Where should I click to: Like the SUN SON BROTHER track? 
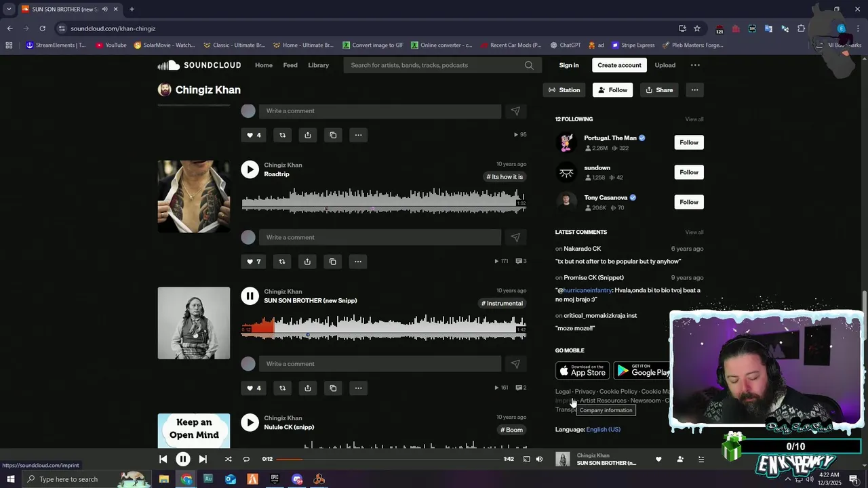(254, 388)
